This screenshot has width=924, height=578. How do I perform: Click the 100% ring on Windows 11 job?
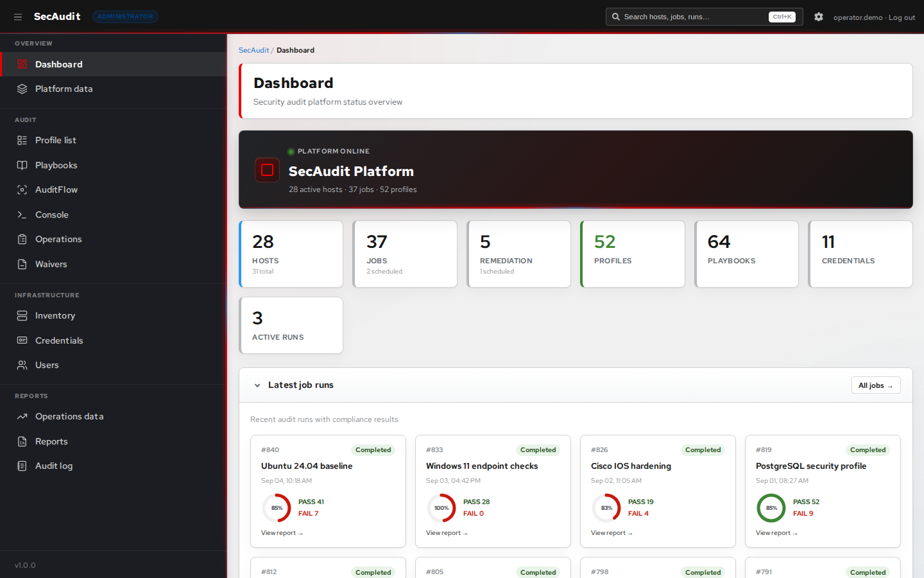click(441, 508)
